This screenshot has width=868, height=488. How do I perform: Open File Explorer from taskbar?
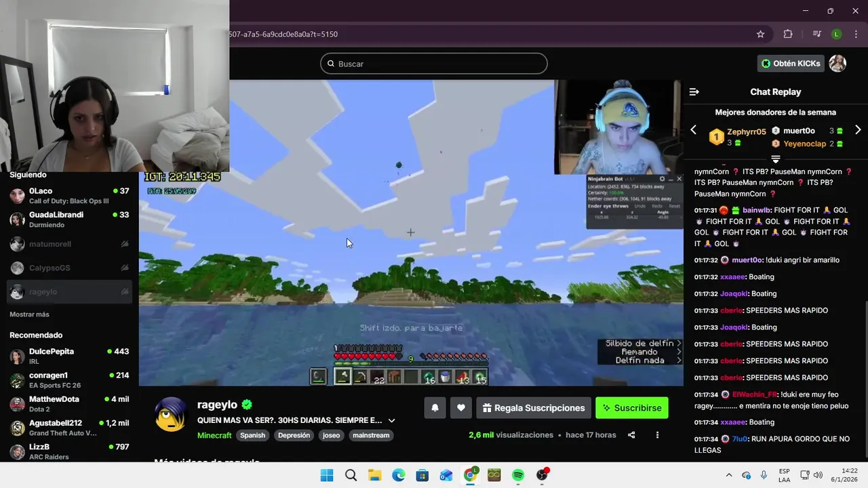click(374, 475)
